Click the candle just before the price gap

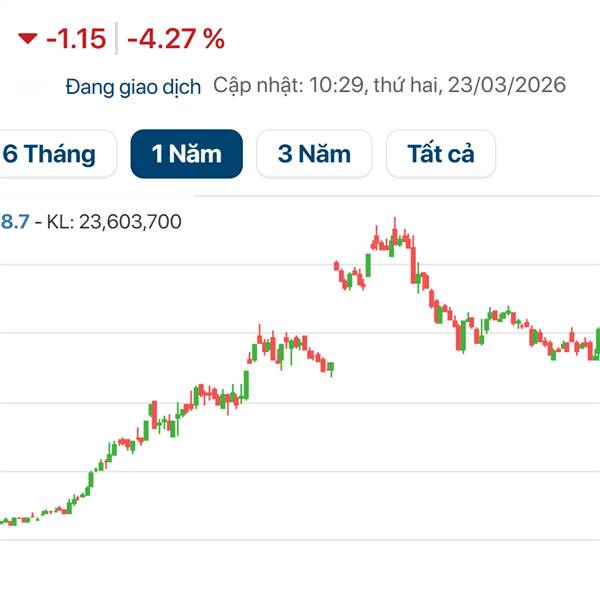coord(331,368)
